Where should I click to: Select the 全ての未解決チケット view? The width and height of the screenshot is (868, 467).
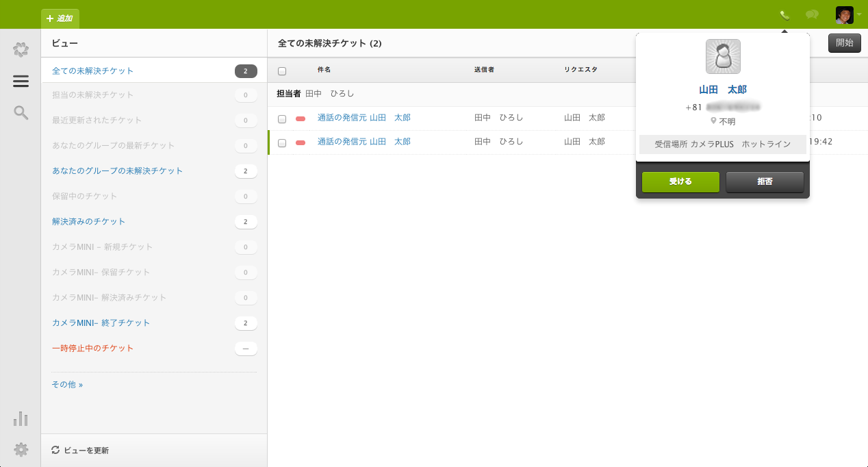(153, 71)
